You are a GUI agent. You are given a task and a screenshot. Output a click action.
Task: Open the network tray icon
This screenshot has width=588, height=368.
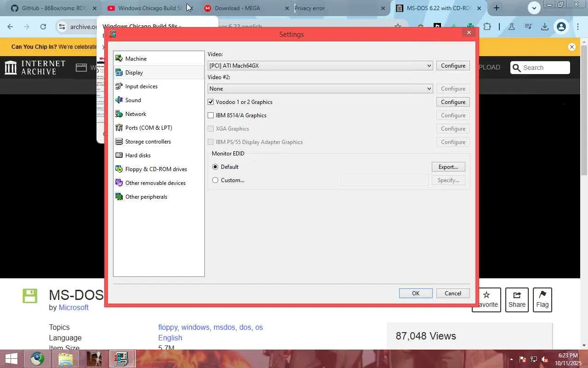534,359
